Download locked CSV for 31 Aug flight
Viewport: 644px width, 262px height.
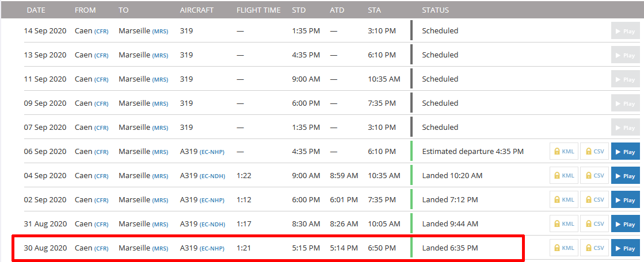[595, 224]
